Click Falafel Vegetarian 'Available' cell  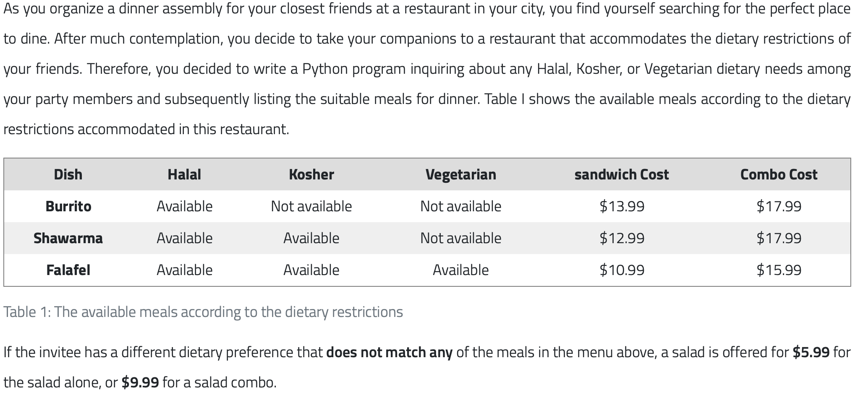pyautogui.click(x=460, y=270)
